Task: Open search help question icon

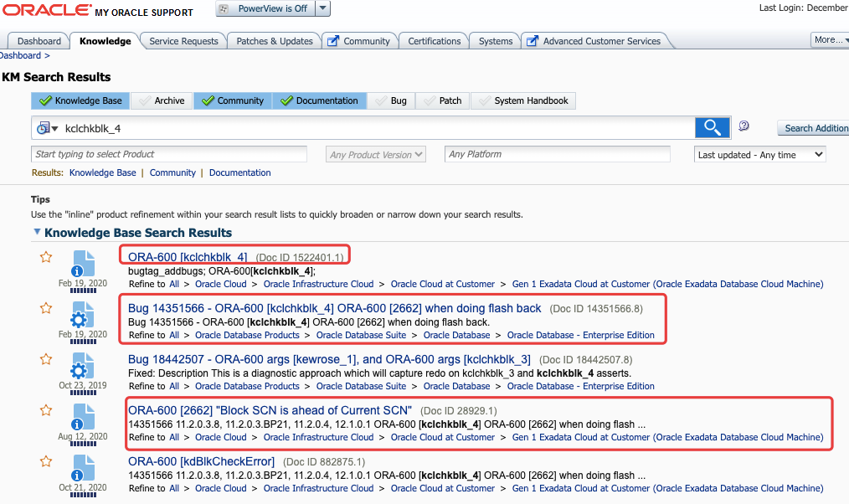Action: coord(744,126)
